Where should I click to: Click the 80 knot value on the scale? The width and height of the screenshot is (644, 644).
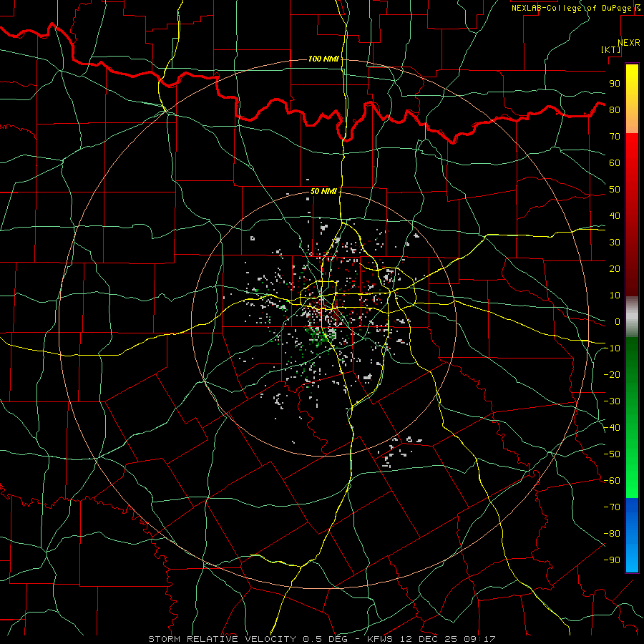pos(615,110)
